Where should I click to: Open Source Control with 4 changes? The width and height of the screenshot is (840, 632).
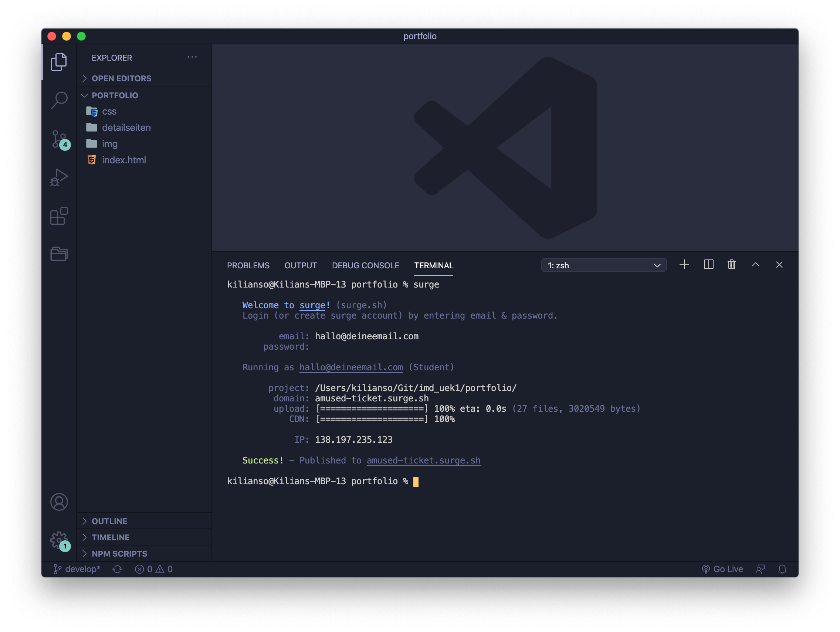pos(60,139)
